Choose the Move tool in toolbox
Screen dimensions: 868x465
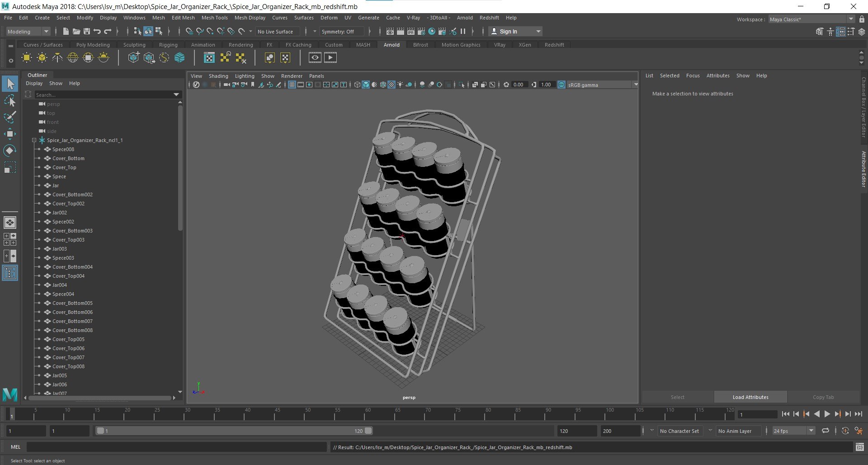10,134
